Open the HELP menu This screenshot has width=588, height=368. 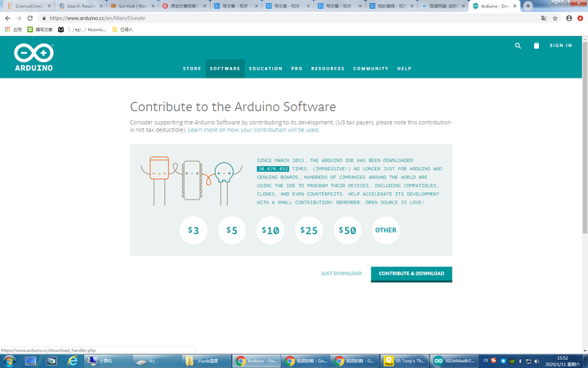(404, 69)
